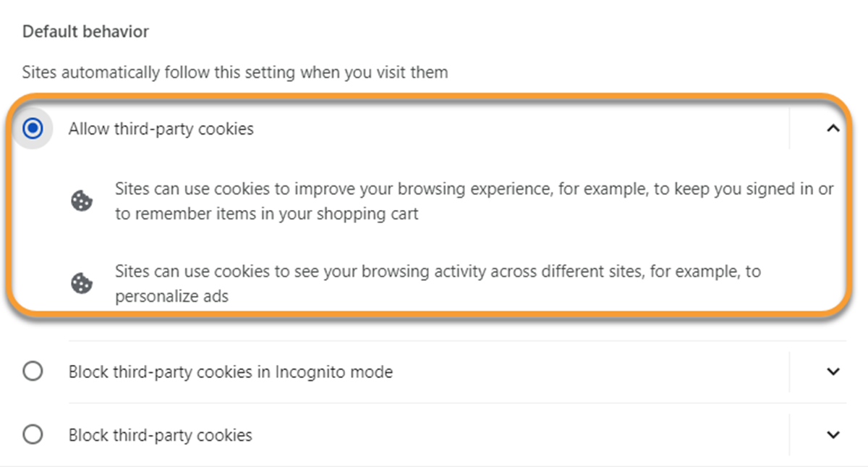Expand the Block third-party cookies details chevron
Screen dimensions: 868x467
tap(833, 434)
